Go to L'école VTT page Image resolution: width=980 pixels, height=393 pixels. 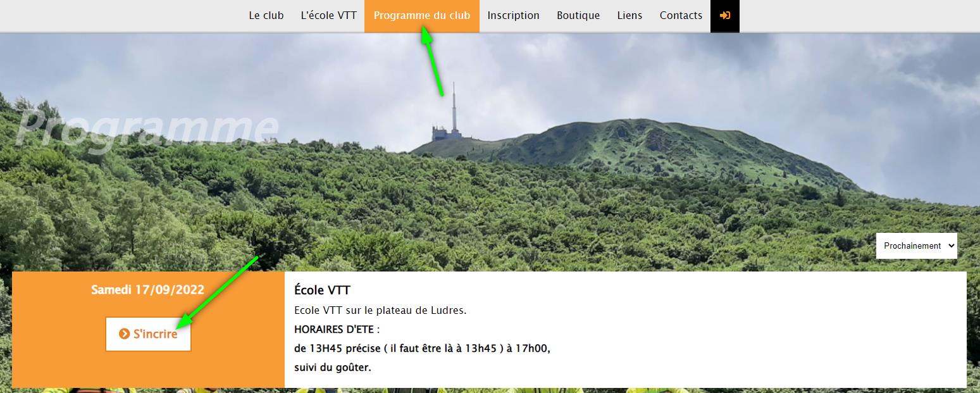coord(329,16)
